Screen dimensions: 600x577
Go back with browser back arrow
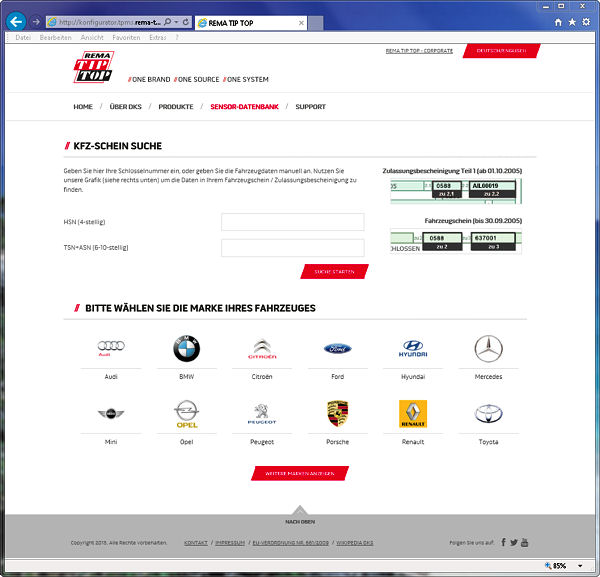(16, 22)
